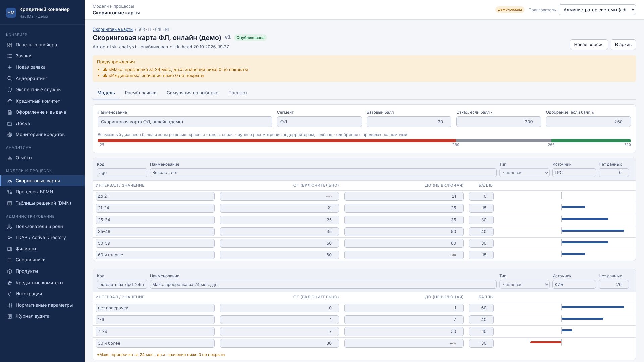This screenshot has width=644, height=362.
Task: Click the red bar for 30 и более row
Action: [x=546, y=342]
